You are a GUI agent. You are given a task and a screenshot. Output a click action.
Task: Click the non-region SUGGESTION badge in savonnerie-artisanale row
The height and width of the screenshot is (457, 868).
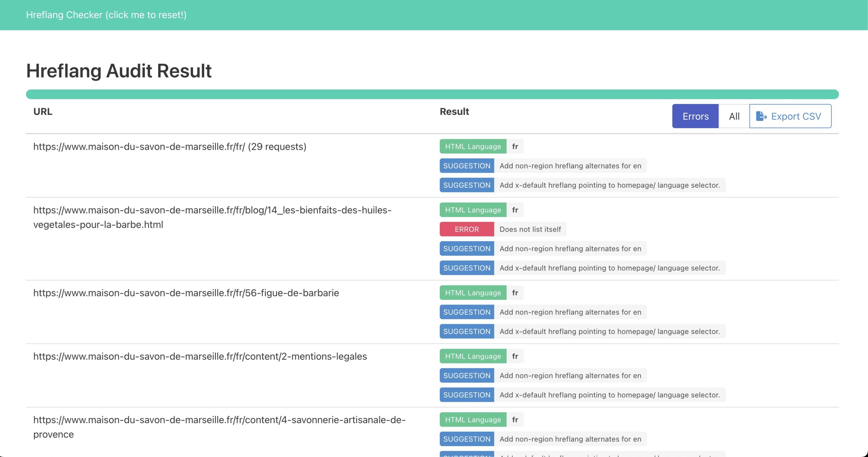467,439
